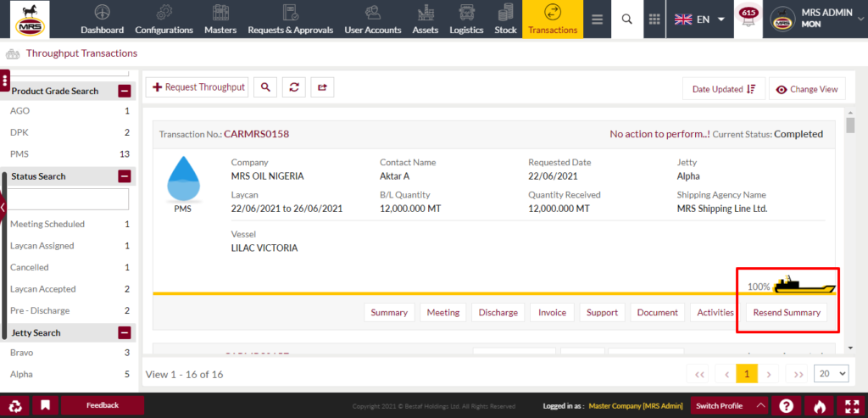Go to previous page
Screen dimensions: 868x418
(726, 374)
